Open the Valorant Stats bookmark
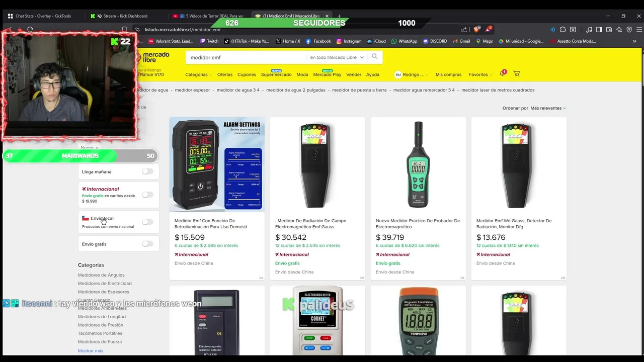The height and width of the screenshot is (362, 644). [170, 41]
